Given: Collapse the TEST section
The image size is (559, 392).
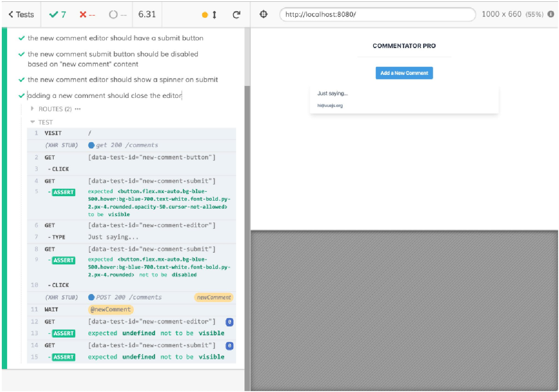Looking at the screenshot, I should pos(41,122).
